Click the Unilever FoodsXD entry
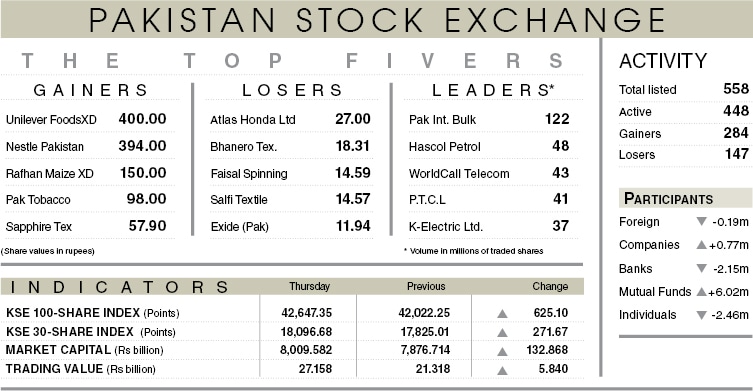753x391 pixels. point(51,120)
